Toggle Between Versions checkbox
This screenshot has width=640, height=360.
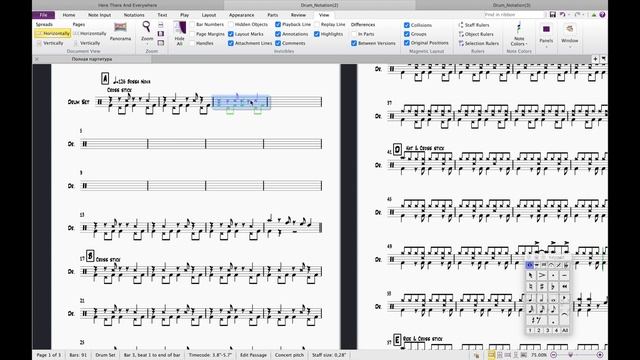(354, 43)
